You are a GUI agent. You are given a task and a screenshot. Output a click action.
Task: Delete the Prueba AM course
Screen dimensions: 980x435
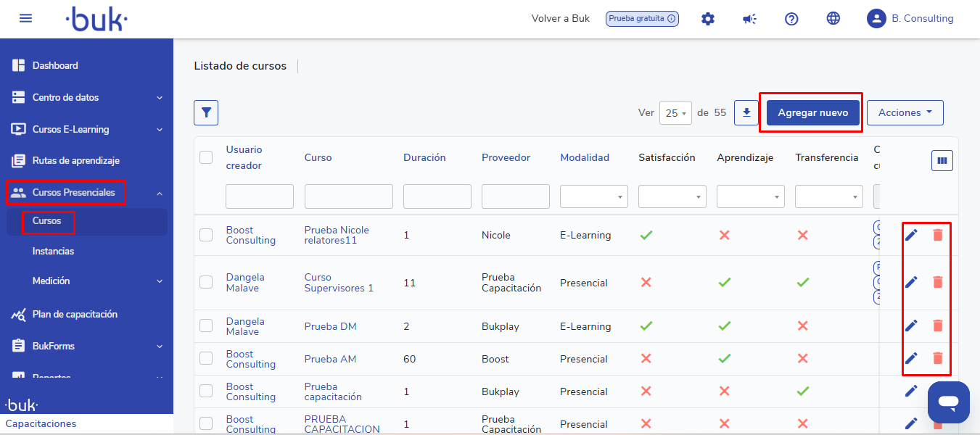(937, 358)
